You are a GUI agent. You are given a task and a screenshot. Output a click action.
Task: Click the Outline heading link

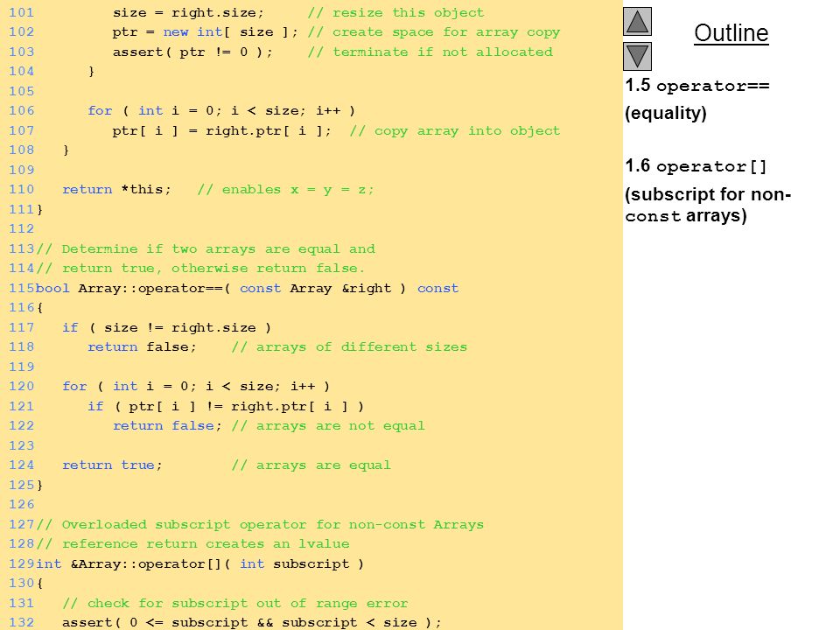coord(731,33)
